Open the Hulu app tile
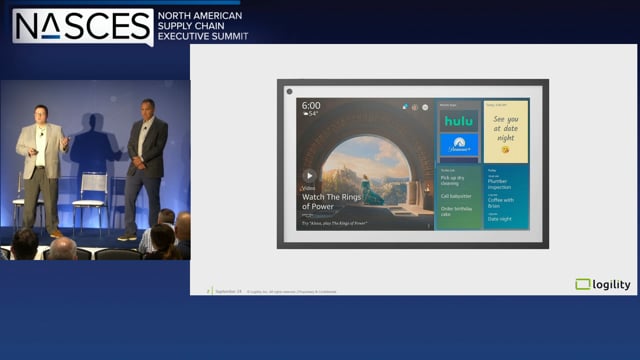 coord(459,121)
